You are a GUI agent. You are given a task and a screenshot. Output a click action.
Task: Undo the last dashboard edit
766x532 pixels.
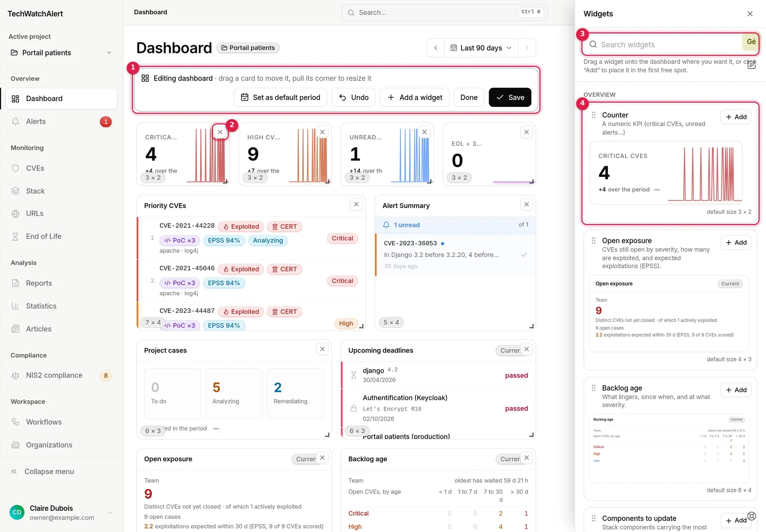point(353,97)
